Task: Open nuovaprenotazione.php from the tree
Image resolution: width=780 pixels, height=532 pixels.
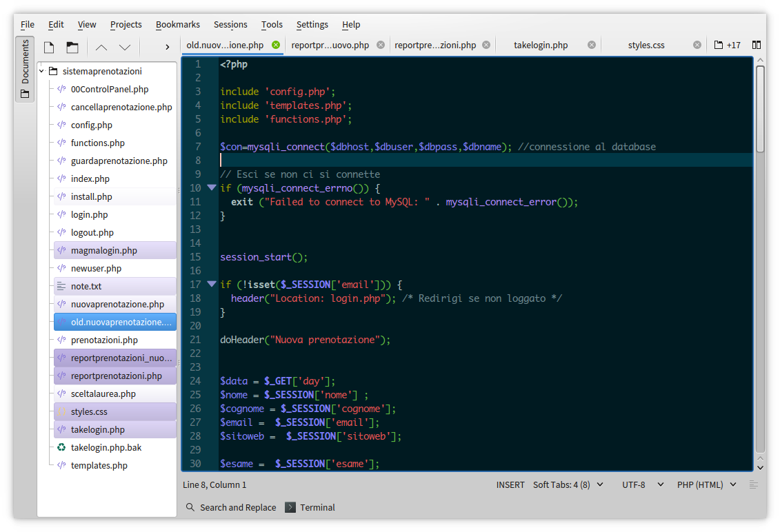Action: coord(115,304)
